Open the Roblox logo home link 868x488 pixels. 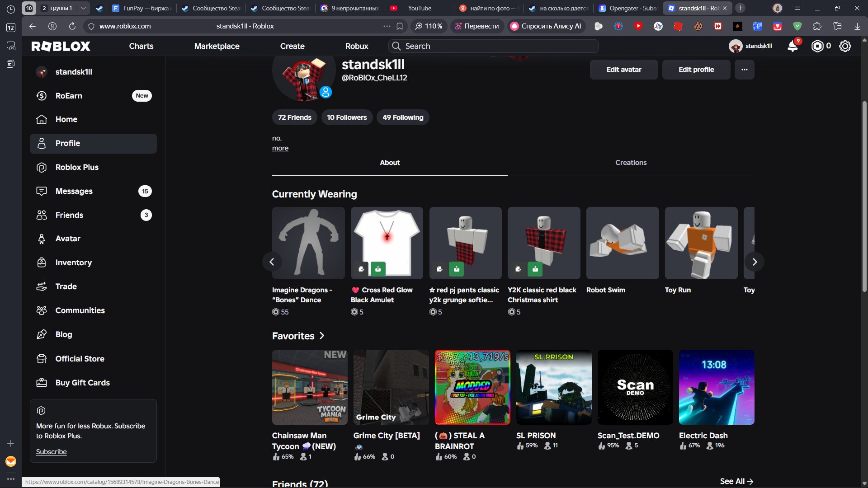(61, 46)
